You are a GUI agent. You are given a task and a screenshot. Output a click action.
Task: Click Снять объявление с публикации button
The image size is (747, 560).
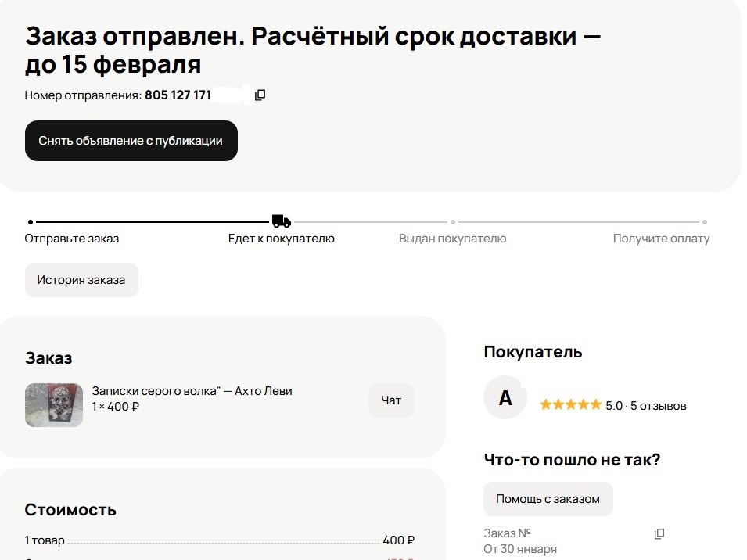(x=131, y=141)
